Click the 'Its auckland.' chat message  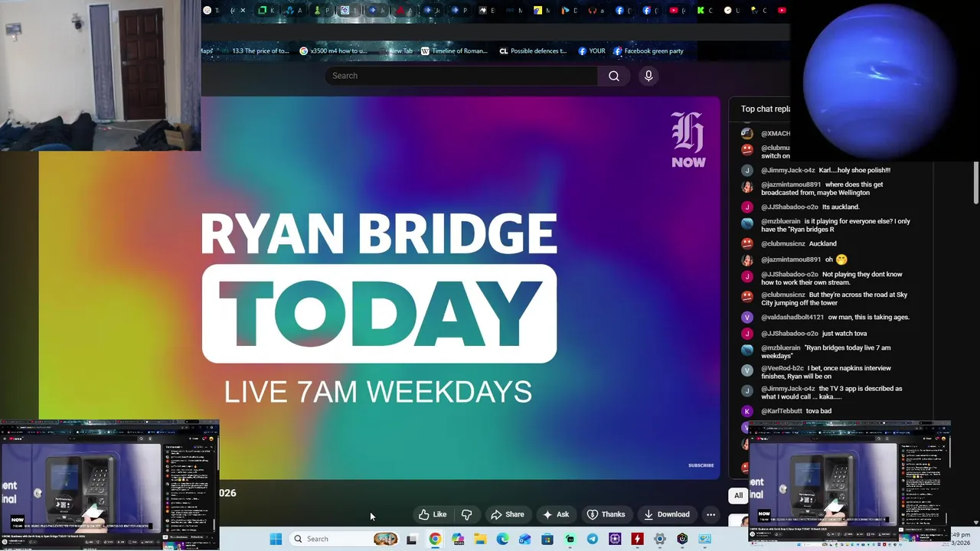coord(841,207)
